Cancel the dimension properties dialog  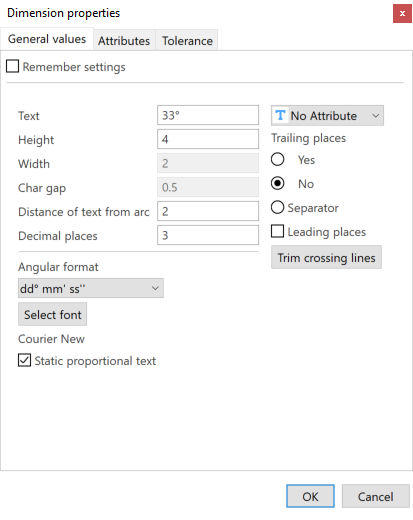click(x=376, y=496)
